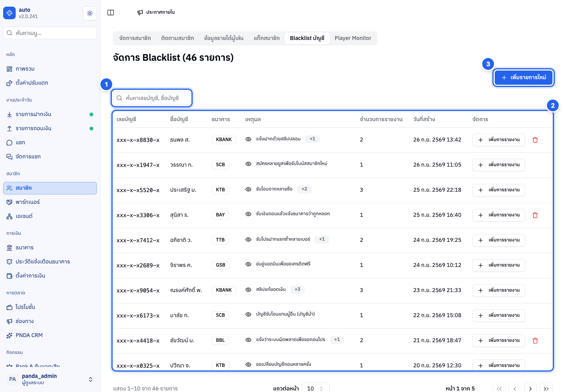Screen dimensions: 565x392
Task: Expand the +1 reasons badge for xxx-x-x7412-x
Action: pos(322,239)
